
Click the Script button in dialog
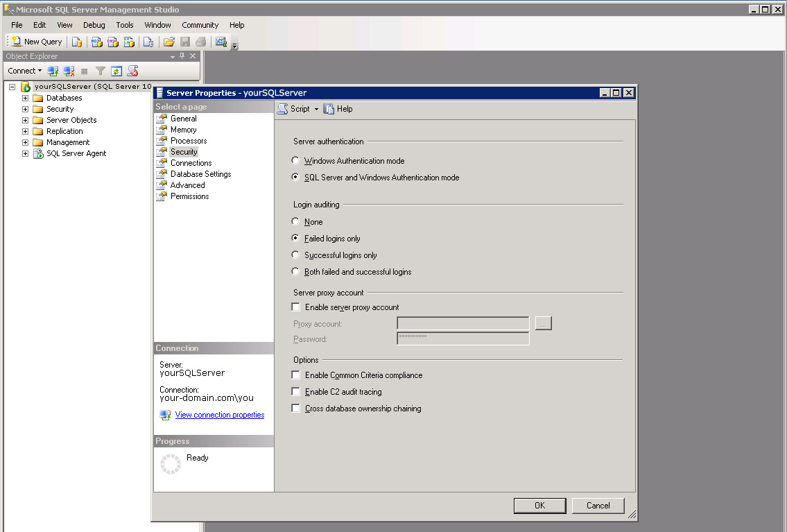point(294,109)
